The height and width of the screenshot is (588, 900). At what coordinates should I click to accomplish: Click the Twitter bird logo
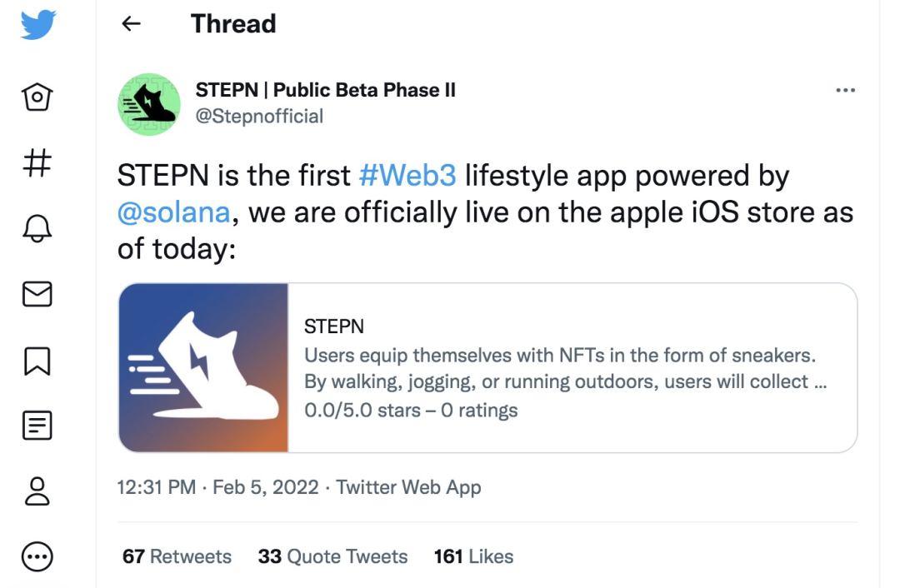click(x=37, y=25)
